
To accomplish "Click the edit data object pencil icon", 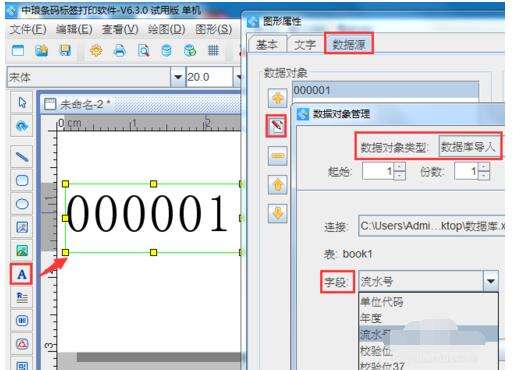I will 277,126.
